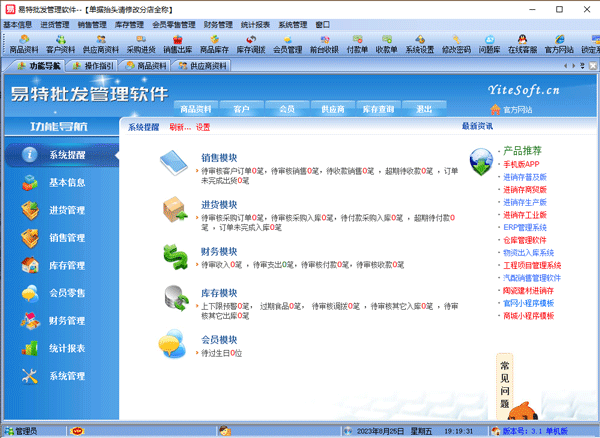Viewport: 600px width, 438px height.
Task: Switch to the 商品资料 document tab
Action: click(x=147, y=66)
